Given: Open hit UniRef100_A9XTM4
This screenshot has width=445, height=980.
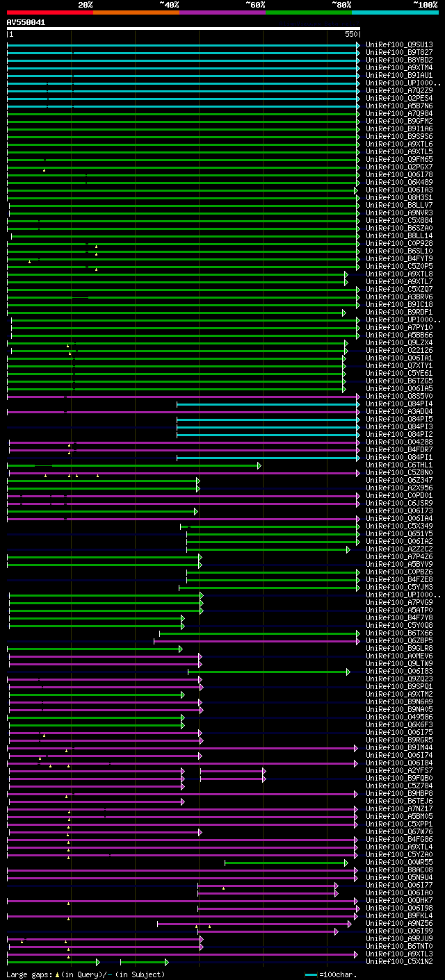Looking at the screenshot, I should coord(399,67).
